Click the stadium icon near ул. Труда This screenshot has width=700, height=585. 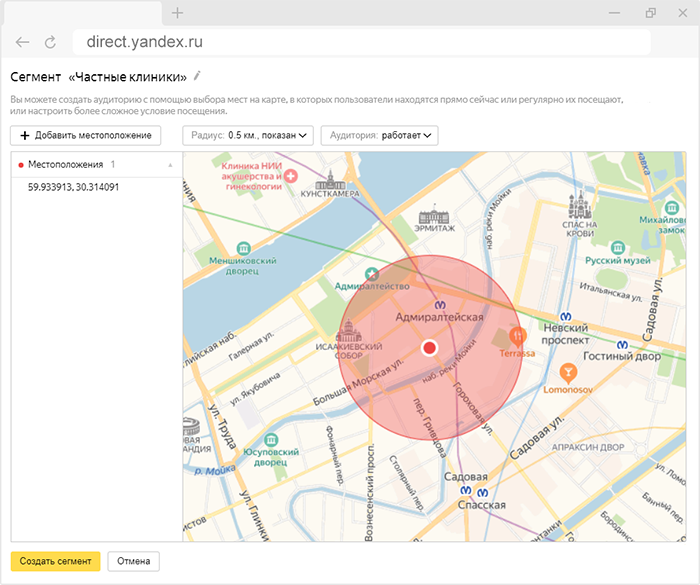(x=191, y=426)
